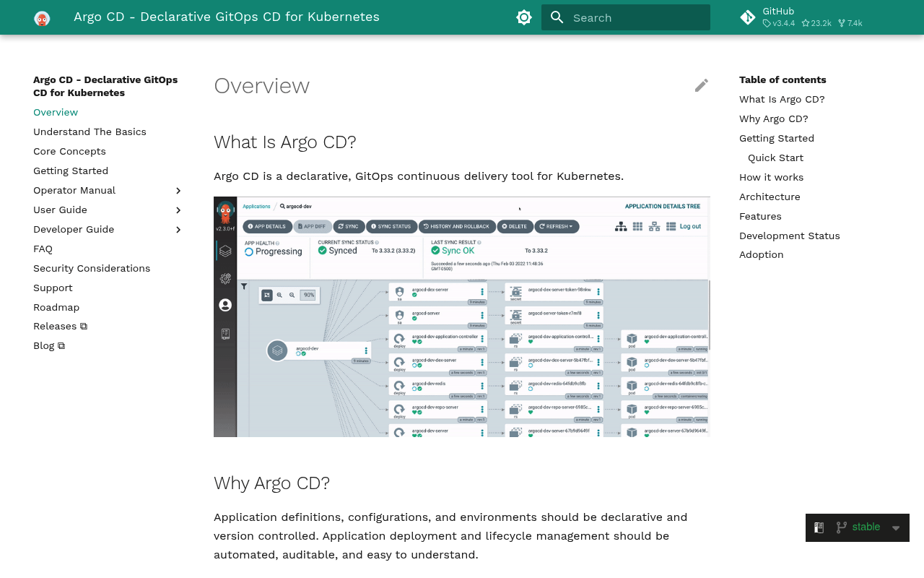Image resolution: width=924 pixels, height=578 pixels.
Task: Click the search magnifier icon
Action: 557,17
